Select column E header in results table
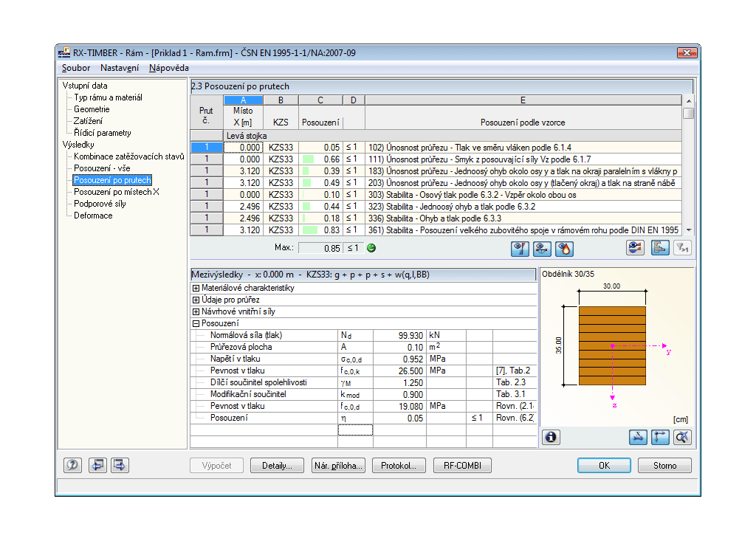The image size is (756, 541). (523, 100)
